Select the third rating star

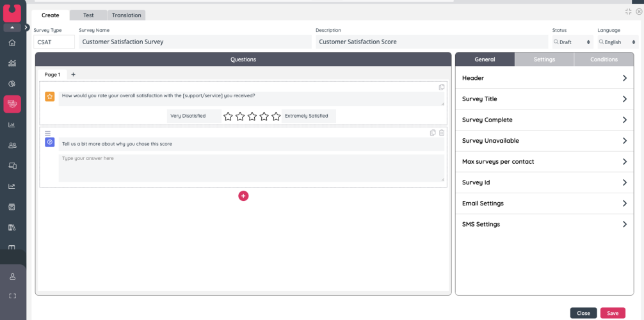(x=252, y=116)
